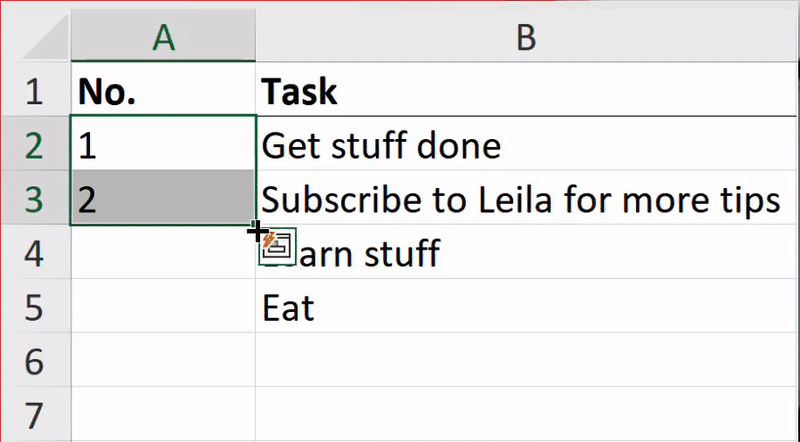This screenshot has height=442, width=800.
Task: Click the fill handle at selection corner
Action: coord(255,224)
